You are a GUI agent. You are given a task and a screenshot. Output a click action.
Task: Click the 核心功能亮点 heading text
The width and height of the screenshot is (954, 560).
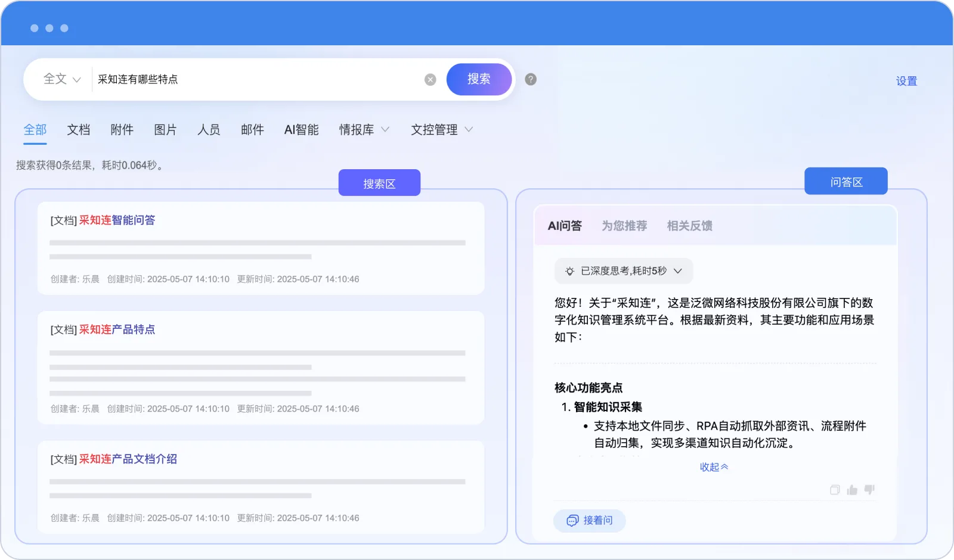coord(588,388)
